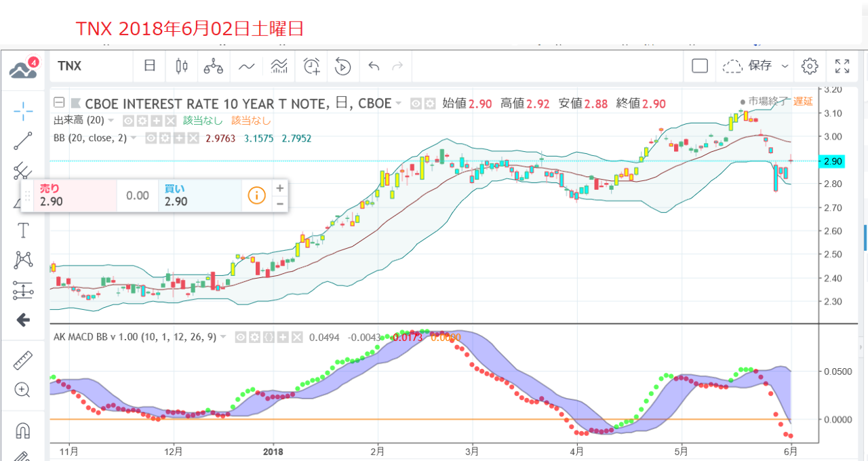The image size is (868, 461).
Task: Start bar replay mode
Action: [x=342, y=66]
